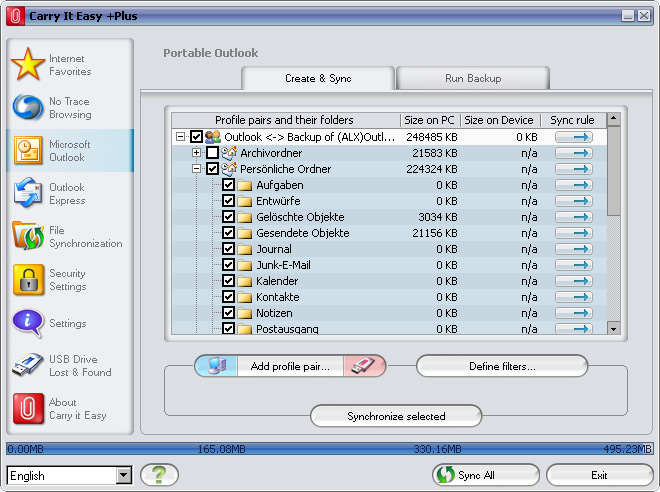Click the PC icon on Add profile pair
Image resolution: width=660 pixels, height=492 pixels.
point(216,366)
